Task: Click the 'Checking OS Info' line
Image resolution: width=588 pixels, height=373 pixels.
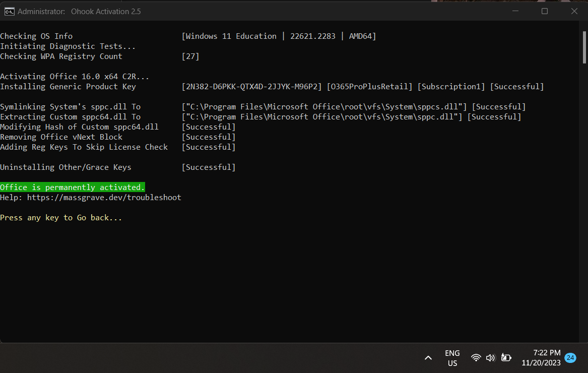Action: click(36, 36)
